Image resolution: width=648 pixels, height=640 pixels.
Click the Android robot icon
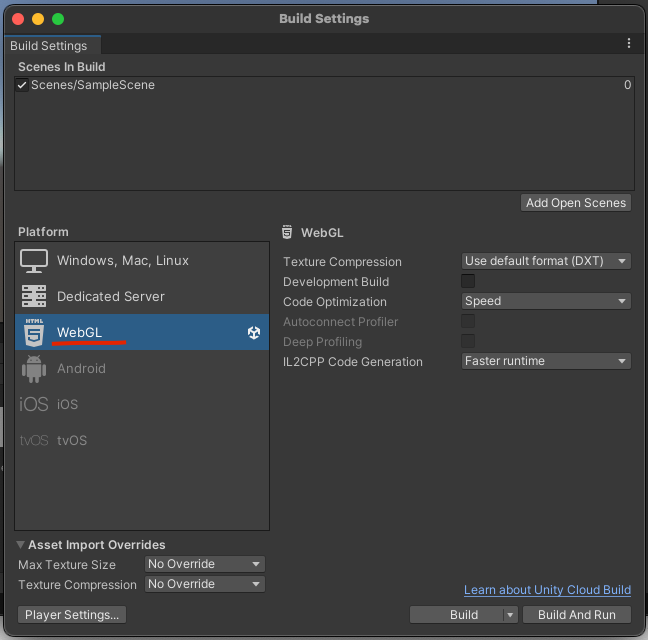34,369
